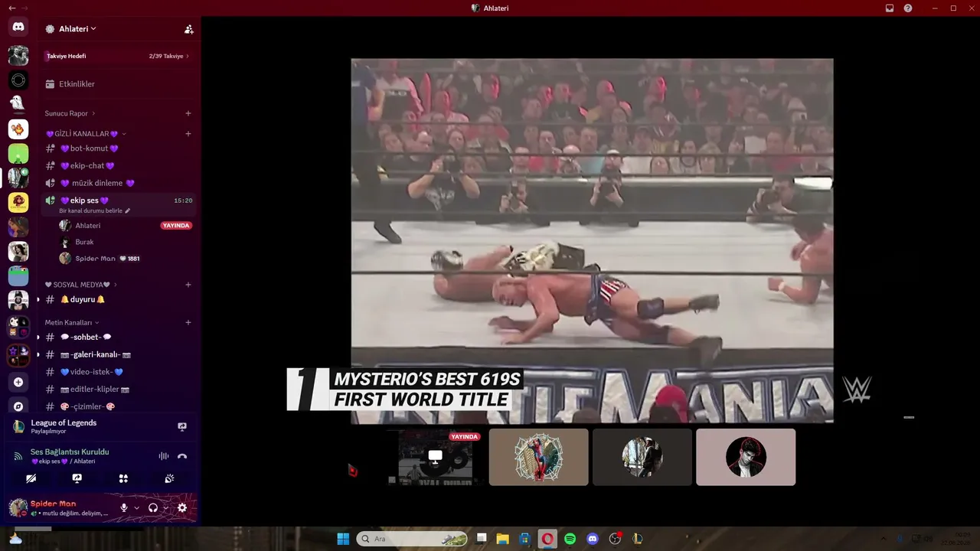The height and width of the screenshot is (551, 980).
Task: Select Spider Man in the voice channel list
Action: 125,259
